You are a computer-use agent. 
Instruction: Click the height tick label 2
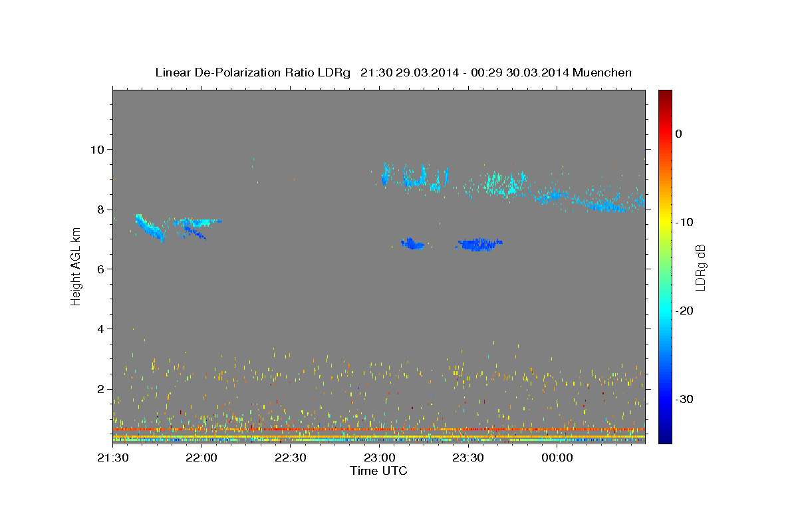(x=101, y=389)
